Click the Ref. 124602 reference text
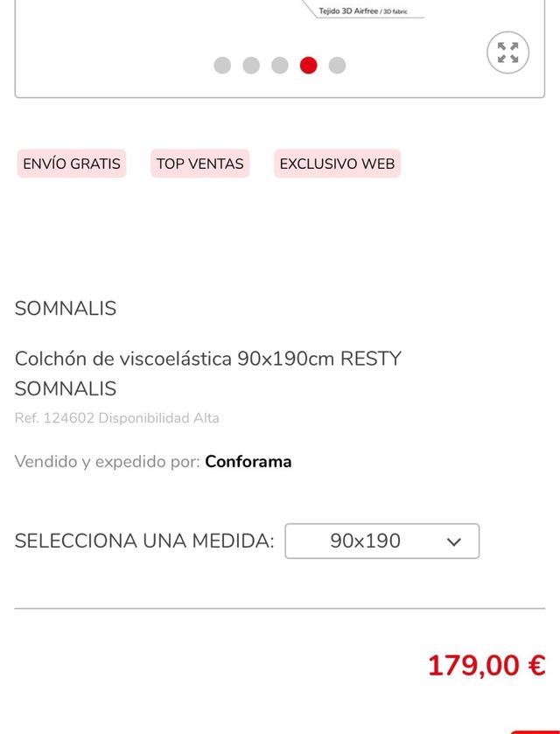Viewport: 560px width, 734px height. 54,418
